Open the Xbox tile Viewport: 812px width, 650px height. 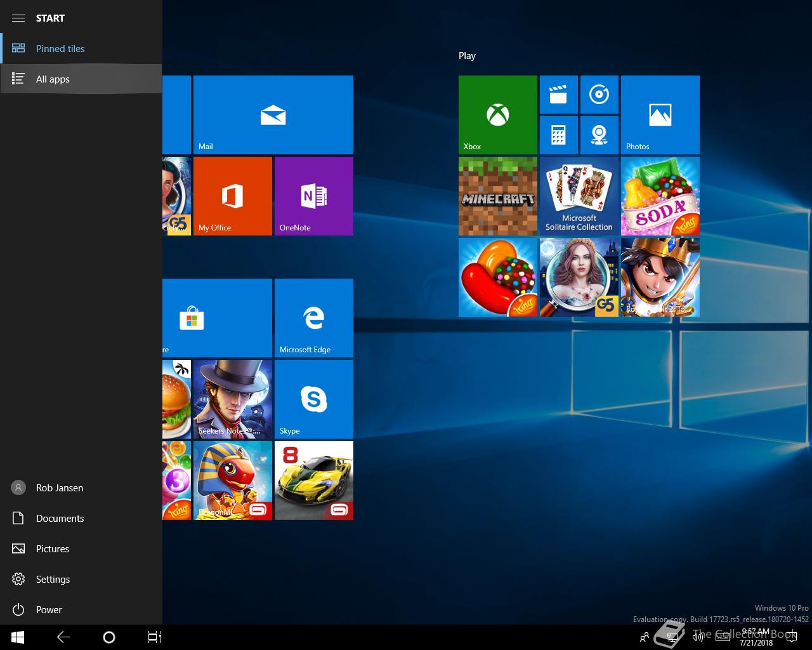(x=497, y=115)
